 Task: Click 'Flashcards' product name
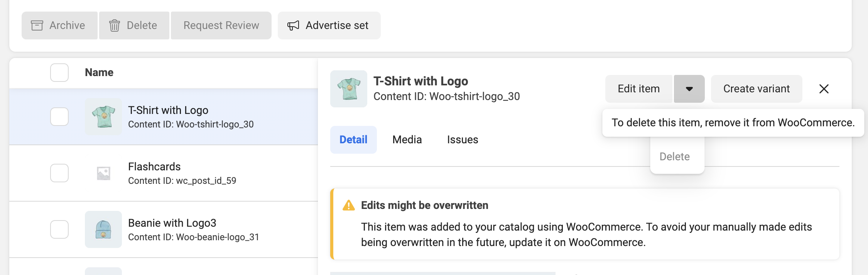[x=154, y=167]
